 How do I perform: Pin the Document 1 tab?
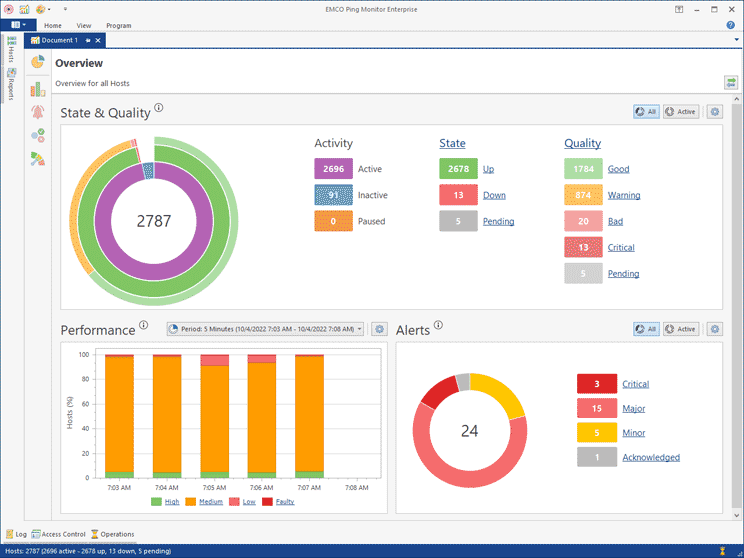point(88,40)
